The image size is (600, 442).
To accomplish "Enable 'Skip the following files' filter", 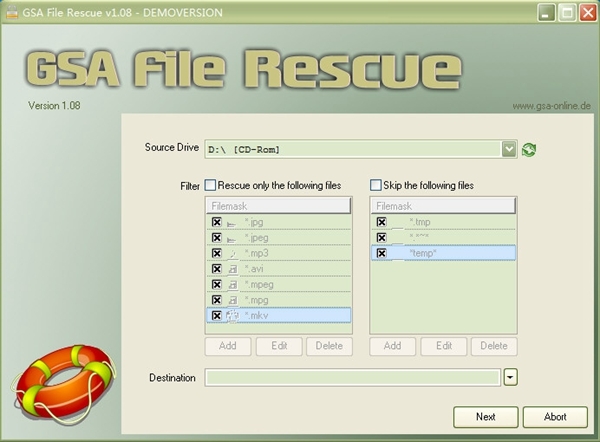I will coord(375,185).
